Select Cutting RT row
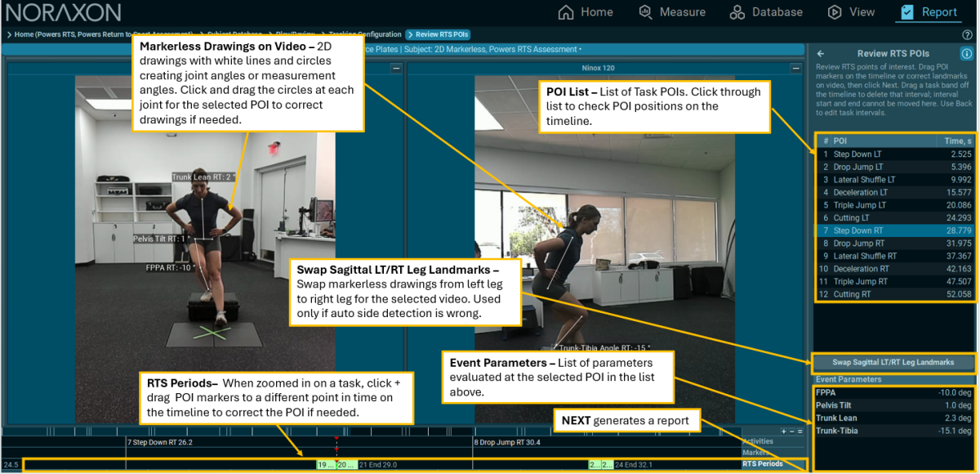The image size is (980, 474). click(x=896, y=294)
